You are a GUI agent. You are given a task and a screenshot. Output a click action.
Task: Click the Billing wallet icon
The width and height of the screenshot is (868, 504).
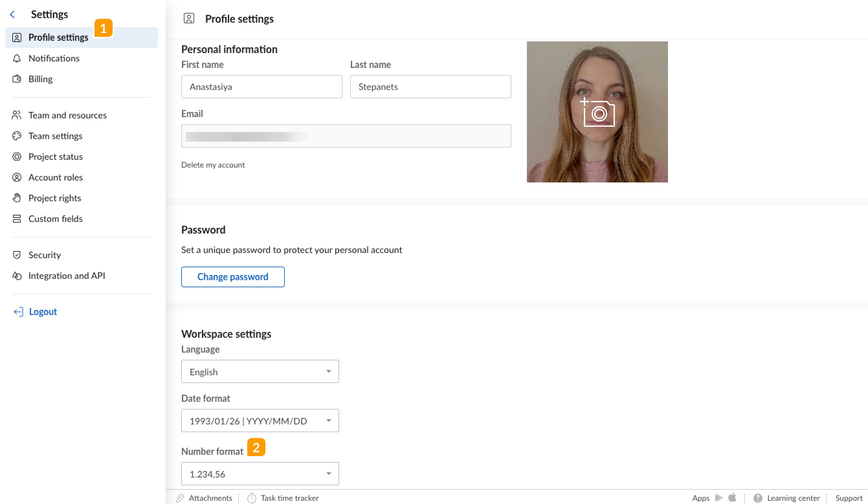17,79
